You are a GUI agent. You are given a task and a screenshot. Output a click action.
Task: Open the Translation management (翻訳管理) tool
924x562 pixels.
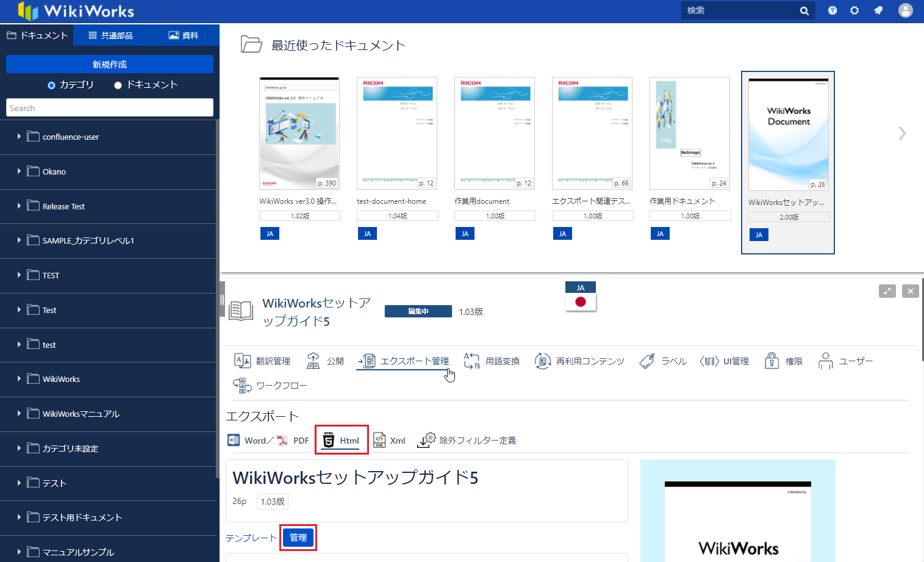[262, 361]
